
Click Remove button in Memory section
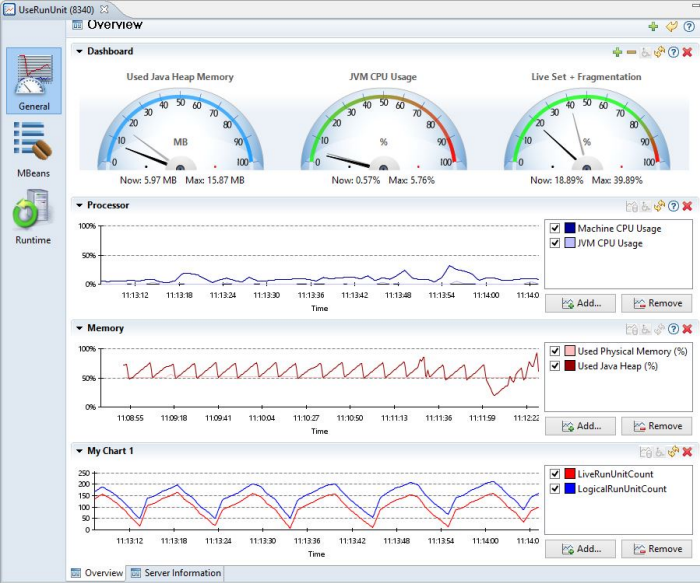656,426
